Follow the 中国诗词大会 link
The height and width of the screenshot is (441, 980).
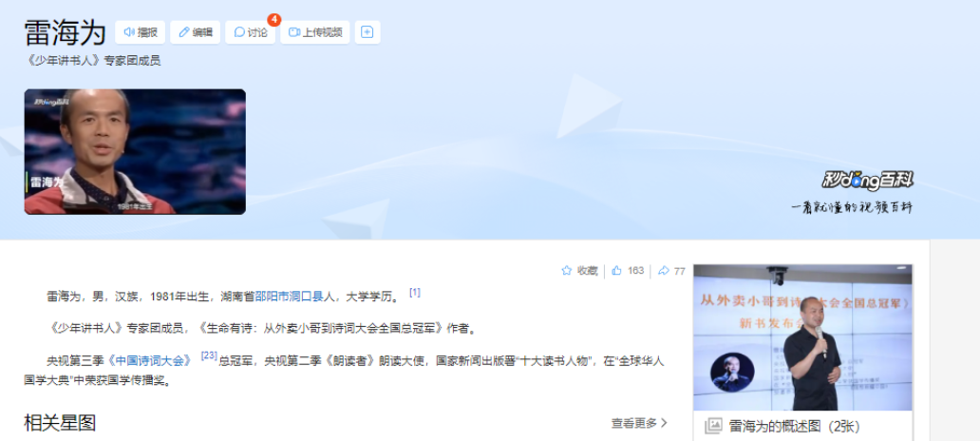click(151, 361)
